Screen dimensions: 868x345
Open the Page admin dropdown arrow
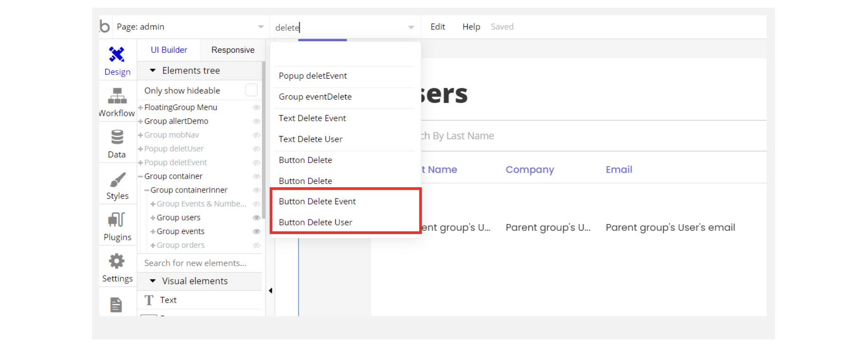tap(260, 27)
